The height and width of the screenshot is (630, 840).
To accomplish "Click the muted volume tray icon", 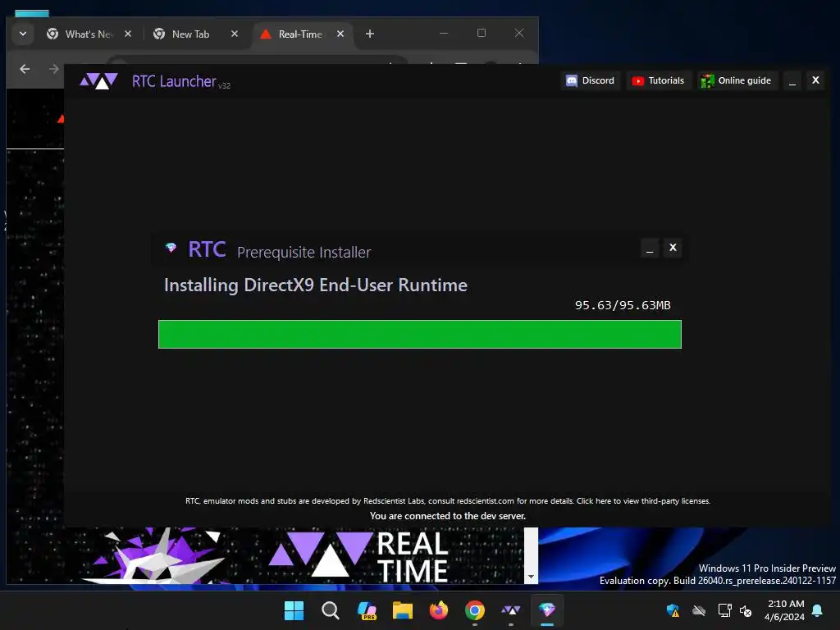I will (745, 610).
